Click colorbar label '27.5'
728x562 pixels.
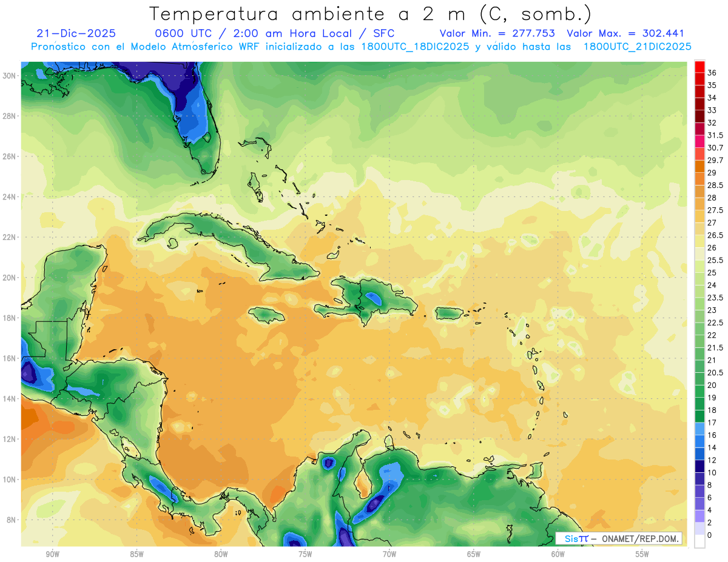click(715, 210)
